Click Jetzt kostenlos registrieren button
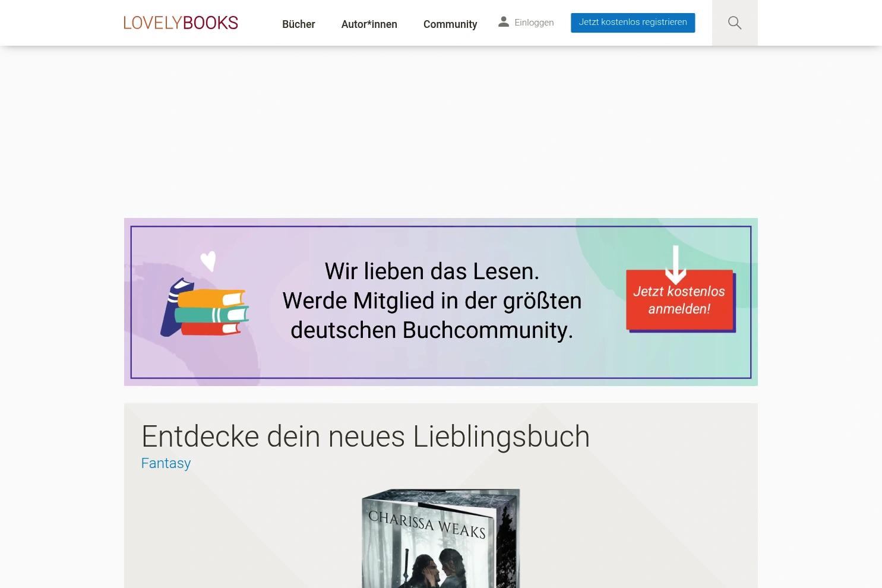This screenshot has height=588, width=882. pos(633,23)
